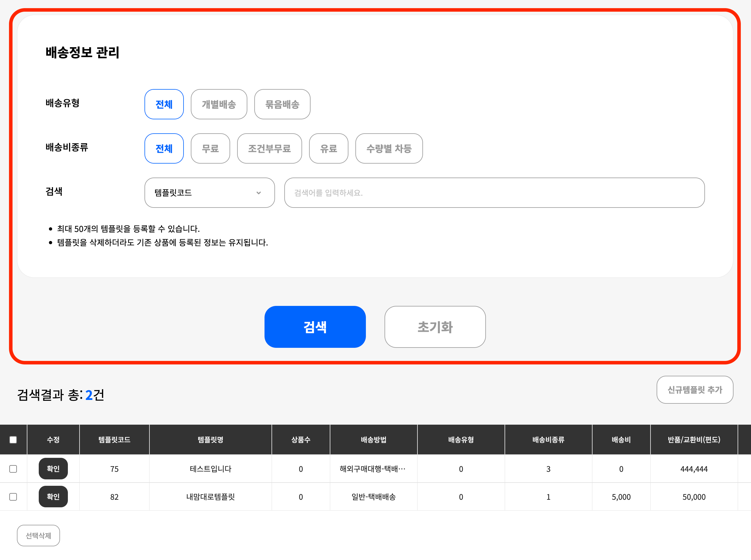
Task: Choose 개별배송 shipping type filter
Action: [x=219, y=104]
